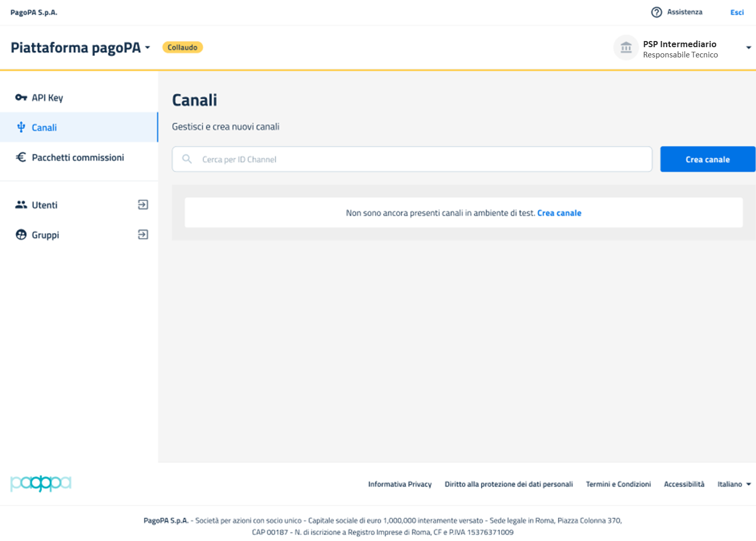756x541 pixels.
Task: Click the external-link arrow icon beside Gruppi
Action: click(143, 235)
